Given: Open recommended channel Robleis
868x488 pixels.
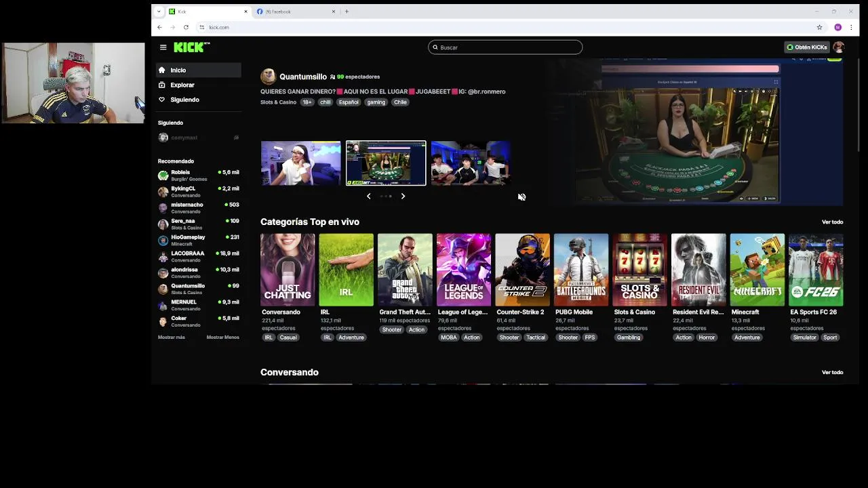Looking at the screenshot, I should coord(198,176).
